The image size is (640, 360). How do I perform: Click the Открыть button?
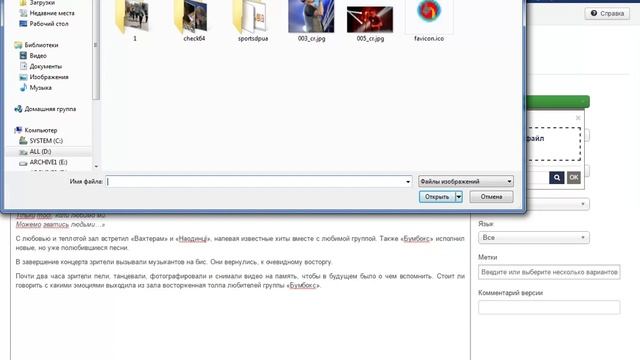tap(437, 197)
